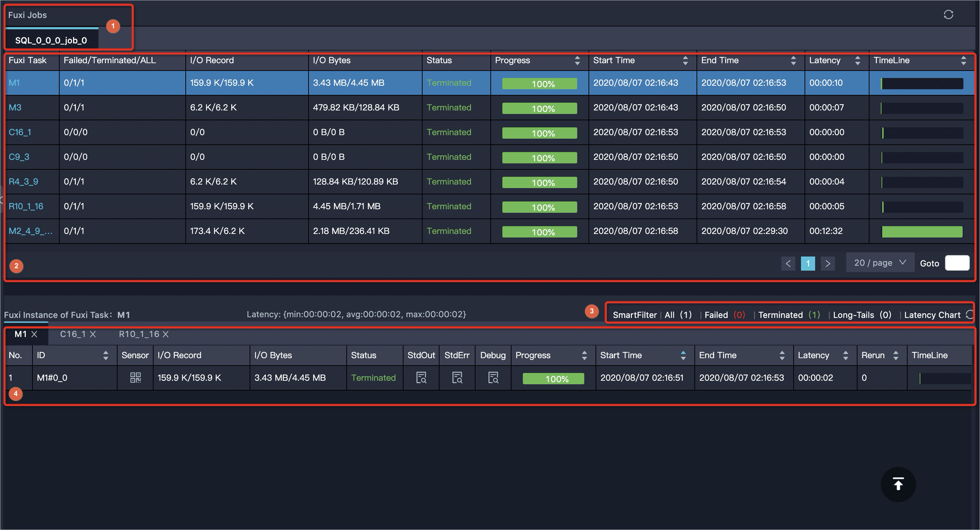Open StdOut log for M1#0_0
Screen dimensions: 980x530
tap(421, 378)
